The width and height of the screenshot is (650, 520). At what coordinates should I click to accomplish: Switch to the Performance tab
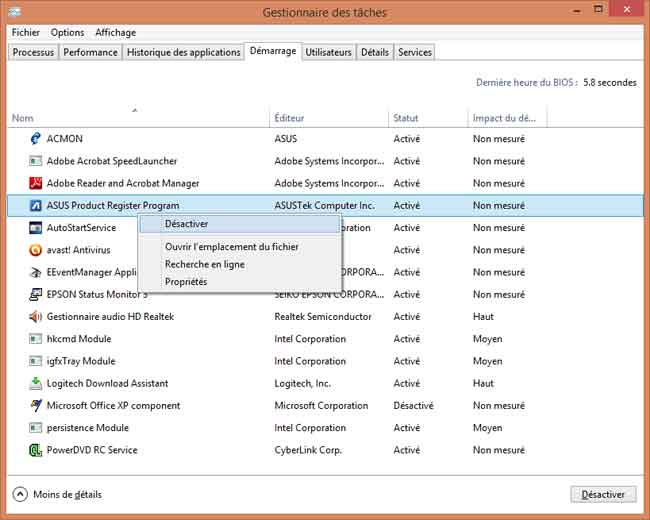pyautogui.click(x=90, y=52)
